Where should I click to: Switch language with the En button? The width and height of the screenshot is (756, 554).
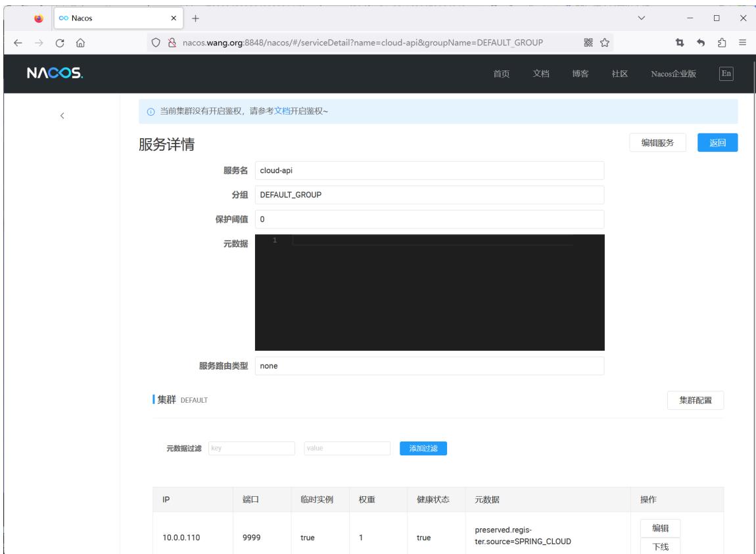726,73
